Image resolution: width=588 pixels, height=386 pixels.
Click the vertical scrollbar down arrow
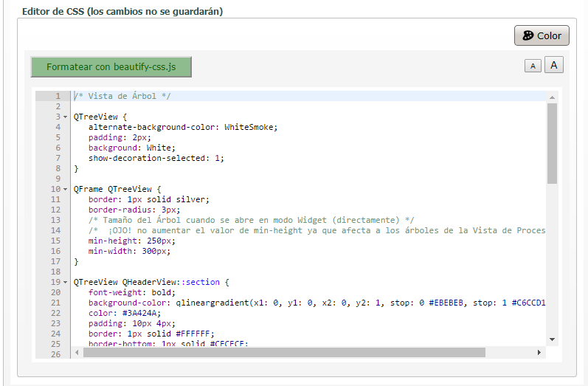(x=552, y=340)
